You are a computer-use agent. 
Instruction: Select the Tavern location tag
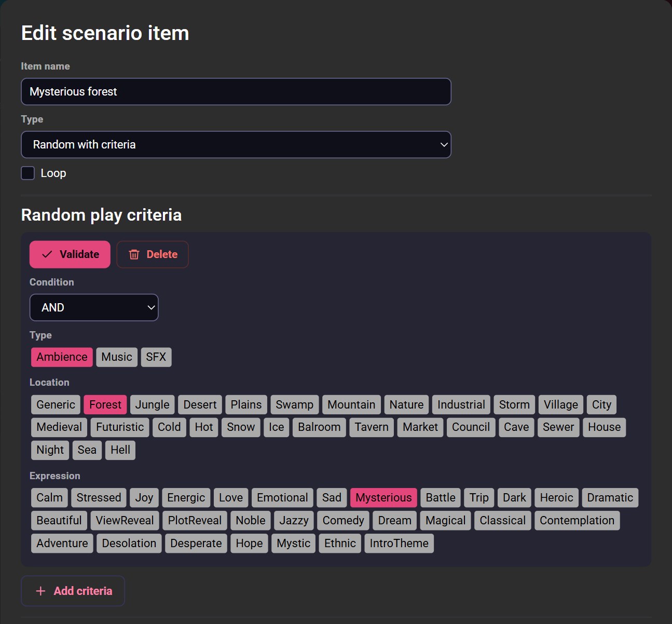[x=372, y=427]
